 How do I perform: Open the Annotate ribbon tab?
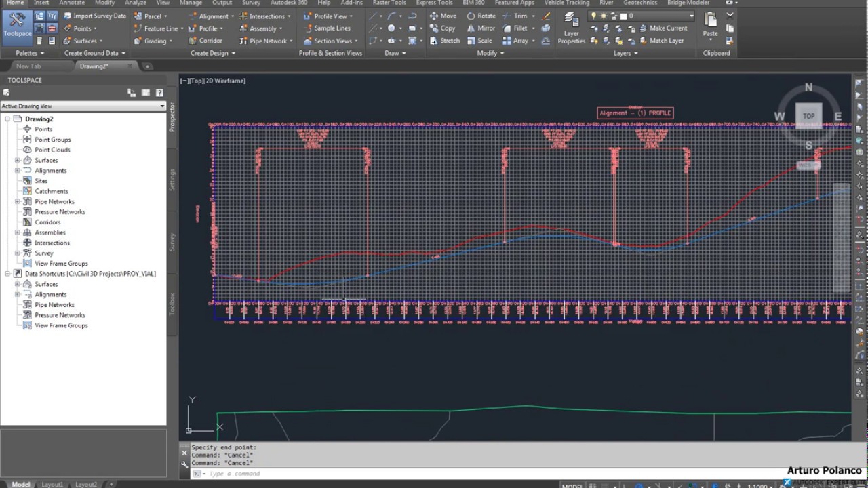click(x=72, y=3)
